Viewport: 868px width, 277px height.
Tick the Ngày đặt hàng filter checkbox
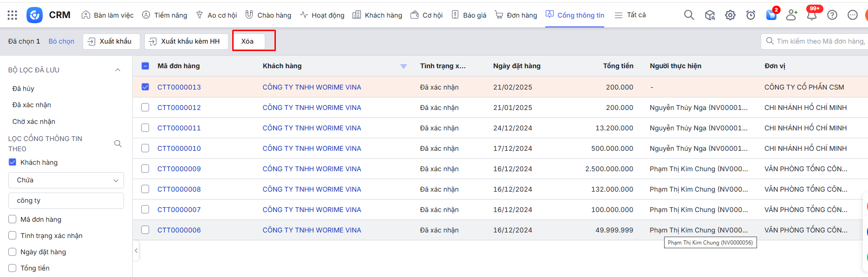[x=13, y=252]
